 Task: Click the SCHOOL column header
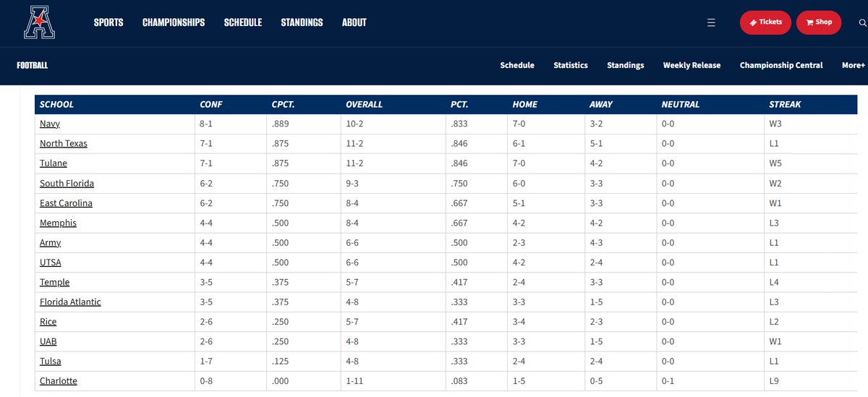[56, 104]
